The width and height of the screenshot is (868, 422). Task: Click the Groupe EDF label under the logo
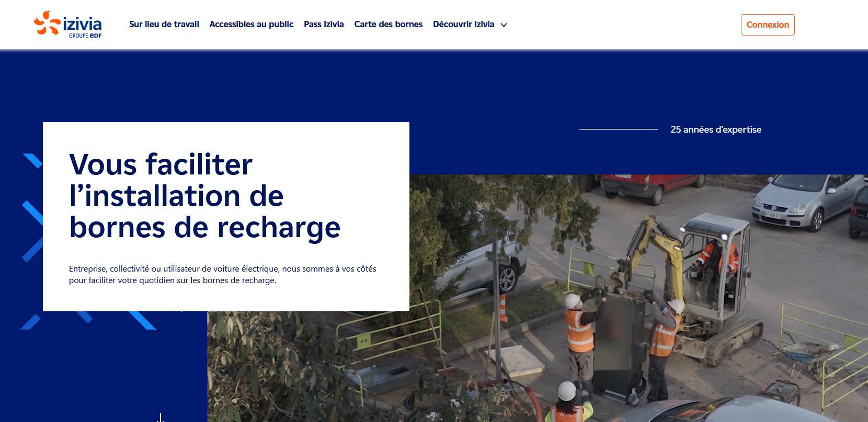point(85,36)
